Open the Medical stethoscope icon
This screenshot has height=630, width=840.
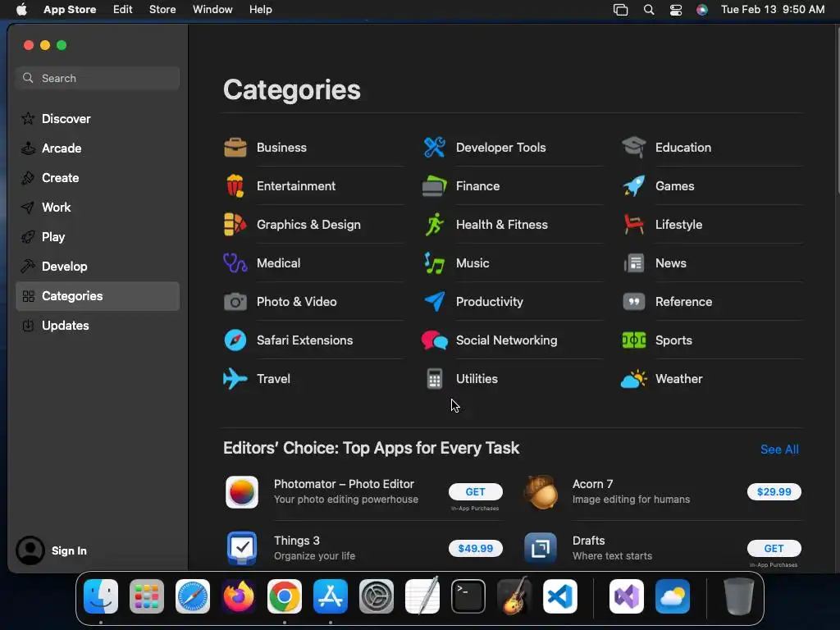235,263
